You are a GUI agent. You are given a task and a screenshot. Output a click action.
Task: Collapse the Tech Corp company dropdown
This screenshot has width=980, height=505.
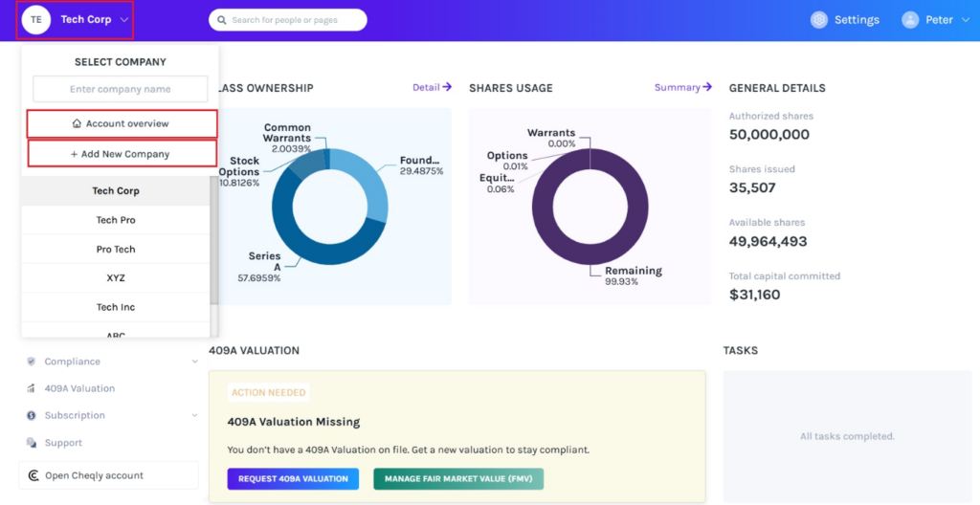[x=124, y=20]
